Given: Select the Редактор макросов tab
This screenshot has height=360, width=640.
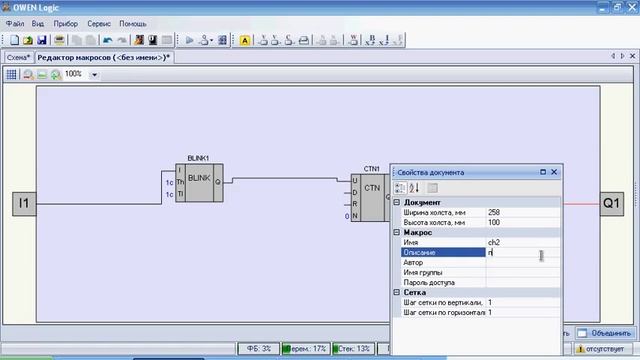Looking at the screenshot, I should [x=104, y=58].
